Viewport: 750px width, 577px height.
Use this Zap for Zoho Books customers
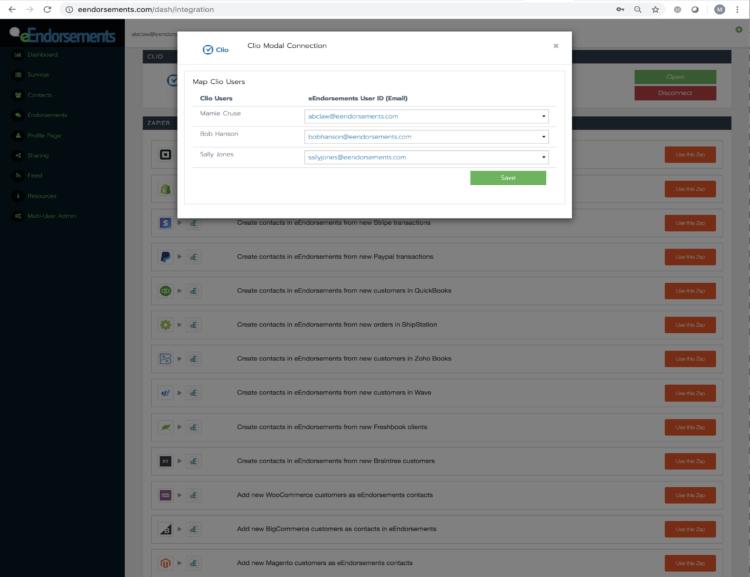click(x=690, y=359)
